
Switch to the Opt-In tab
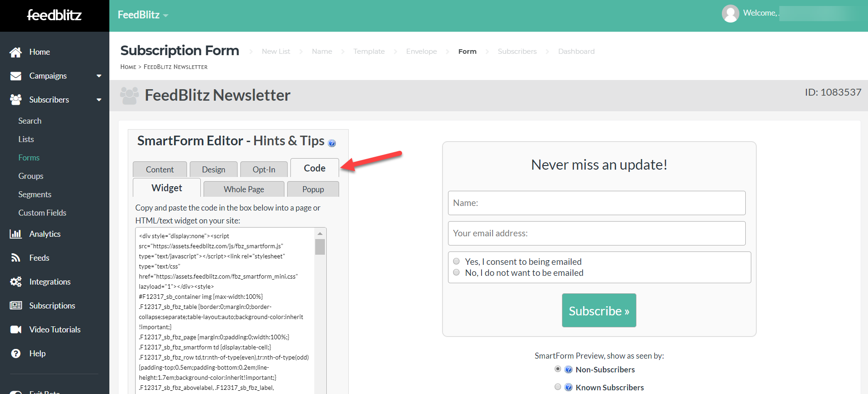pos(264,169)
